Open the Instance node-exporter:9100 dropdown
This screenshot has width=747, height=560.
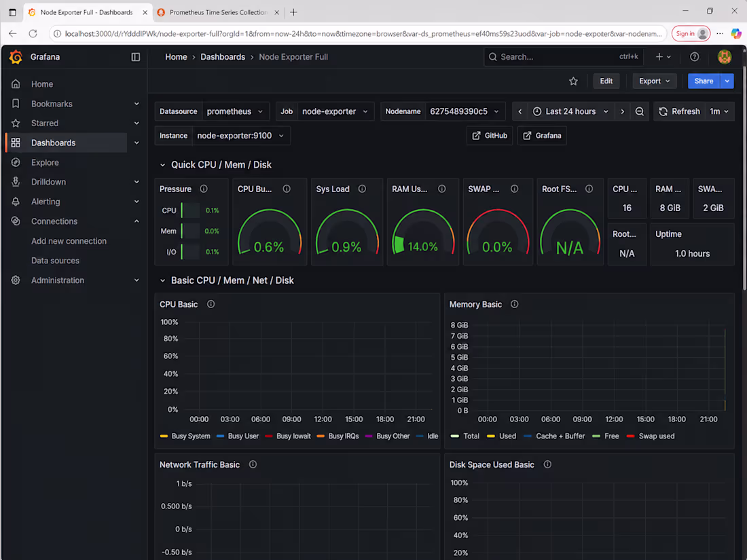[x=240, y=136]
